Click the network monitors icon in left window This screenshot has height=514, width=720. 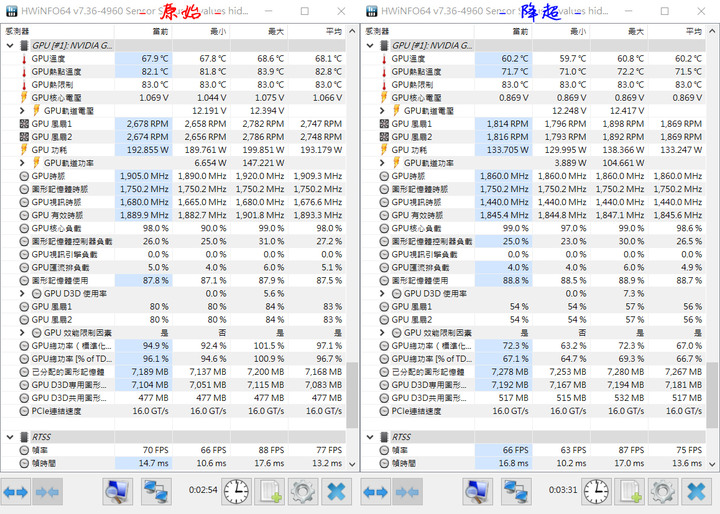[156, 492]
